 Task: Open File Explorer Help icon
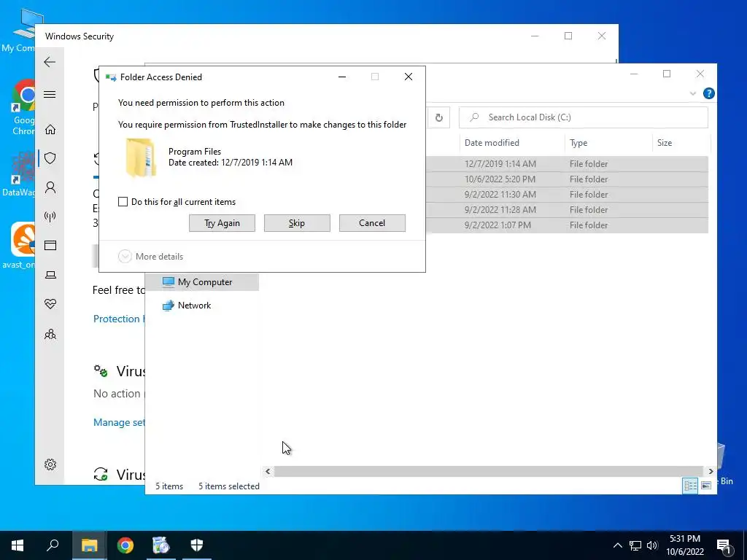708,93
